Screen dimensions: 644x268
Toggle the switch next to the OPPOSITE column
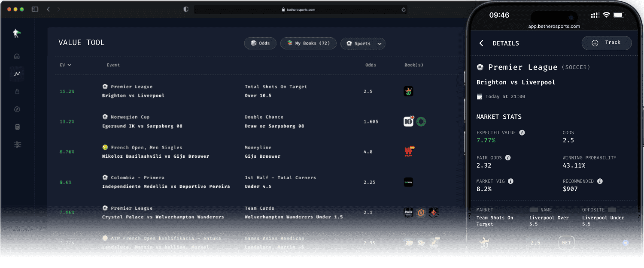[612, 210]
